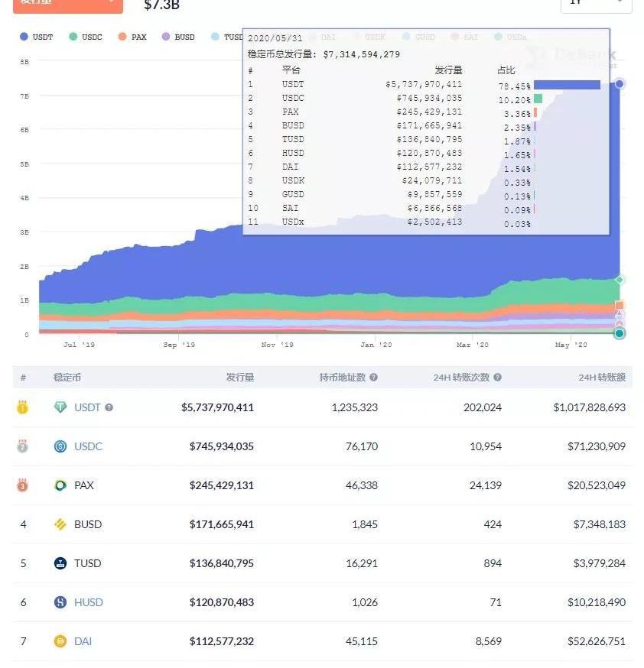Click the TUSD coin icon in the table

(60, 563)
